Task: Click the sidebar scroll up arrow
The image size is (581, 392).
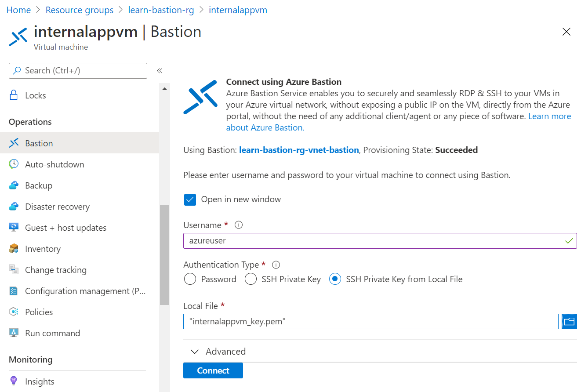Action: click(164, 89)
